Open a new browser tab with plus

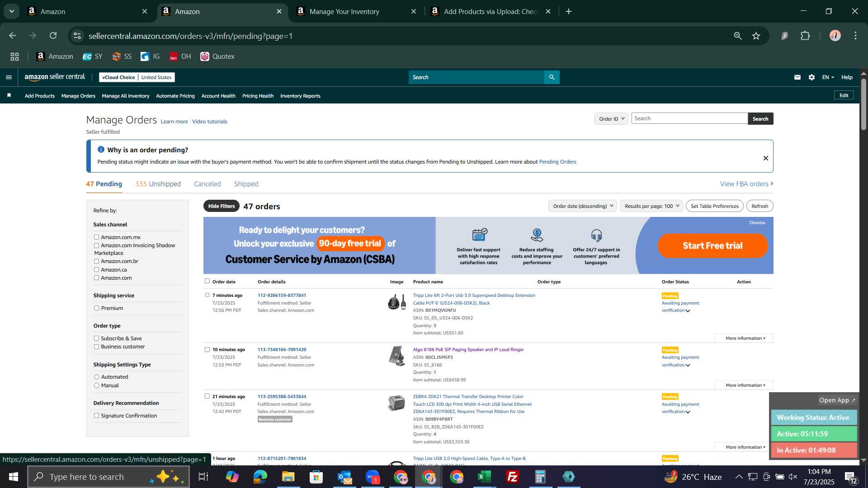[x=569, y=11]
